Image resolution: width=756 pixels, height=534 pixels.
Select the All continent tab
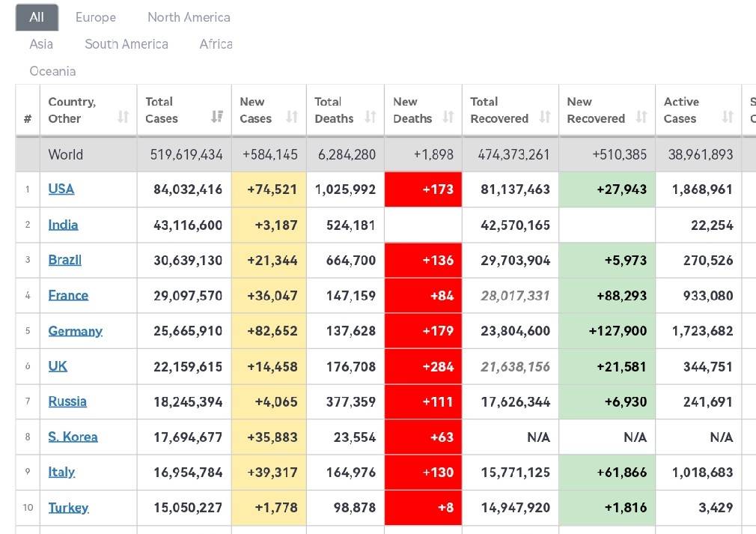(37, 17)
